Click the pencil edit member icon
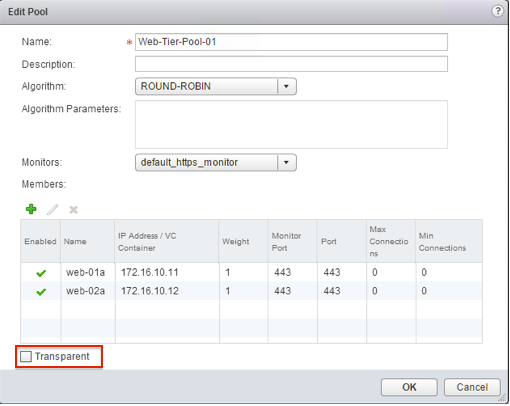 pyautogui.click(x=52, y=209)
